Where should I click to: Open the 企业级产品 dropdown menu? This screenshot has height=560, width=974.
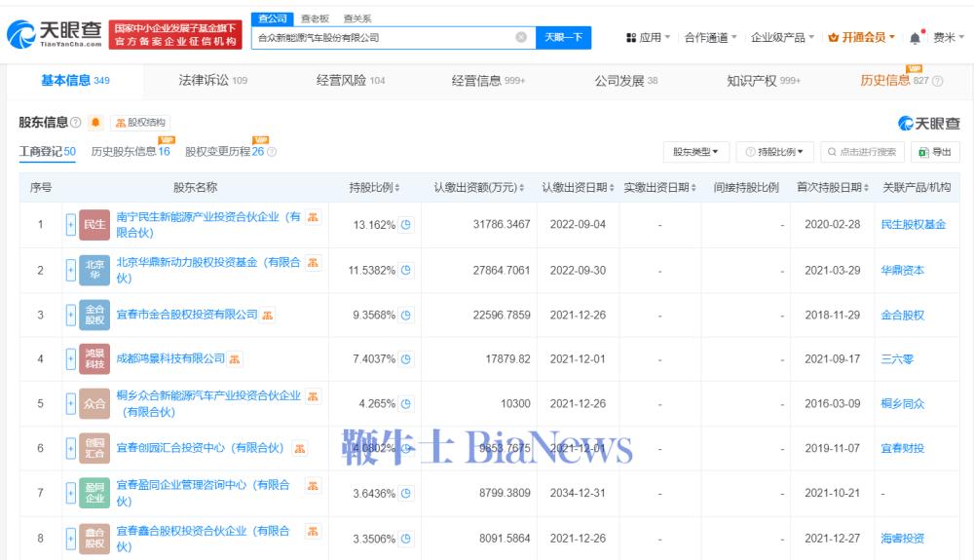(782, 38)
